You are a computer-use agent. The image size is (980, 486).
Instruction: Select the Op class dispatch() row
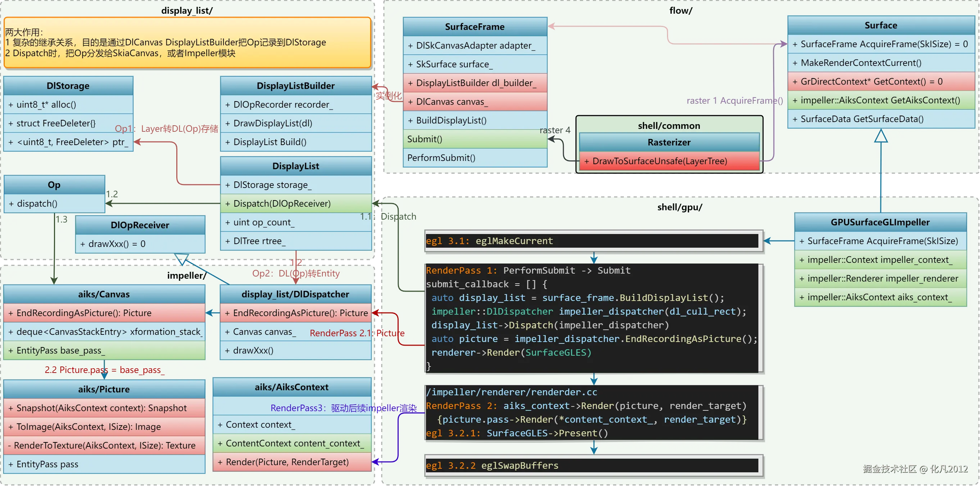point(54,204)
